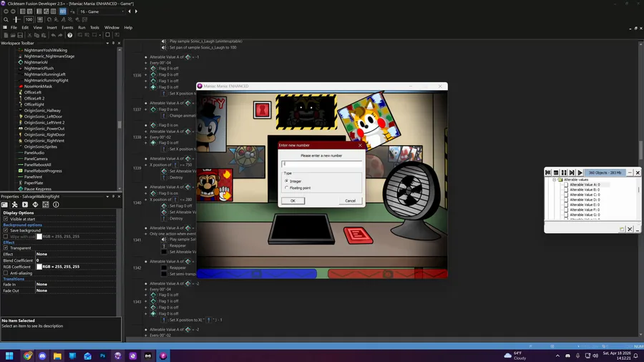
Task: Click the Save floppy disk icon
Action: point(20,35)
